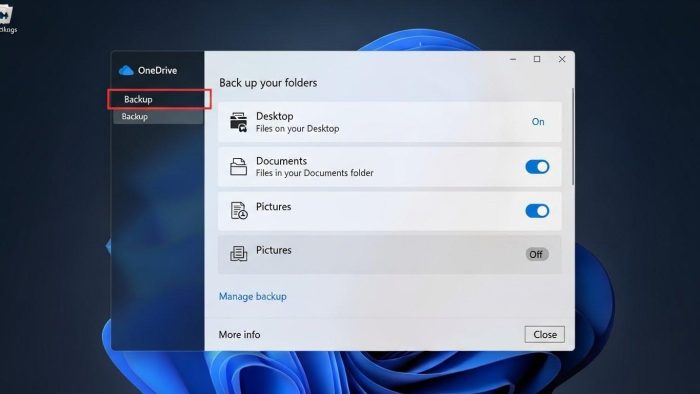The height and width of the screenshot is (394, 700).
Task: Close the OneDrive window with X
Action: point(562,59)
